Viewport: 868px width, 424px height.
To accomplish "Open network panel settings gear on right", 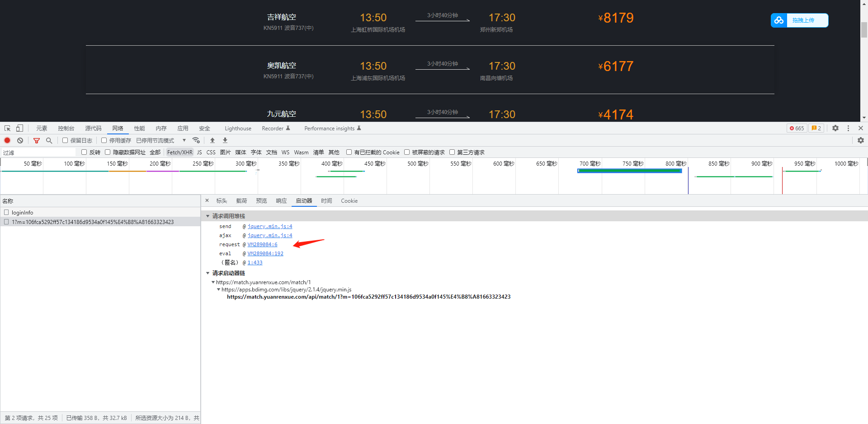I will [861, 140].
